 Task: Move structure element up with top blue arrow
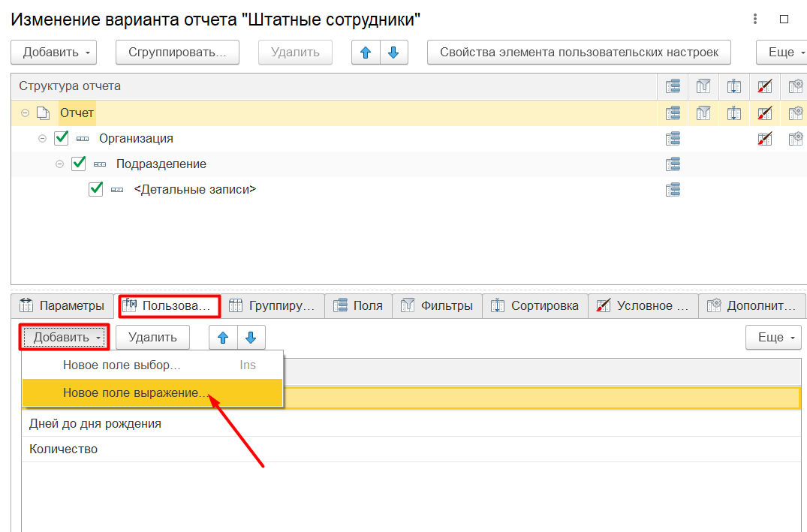[x=366, y=53]
